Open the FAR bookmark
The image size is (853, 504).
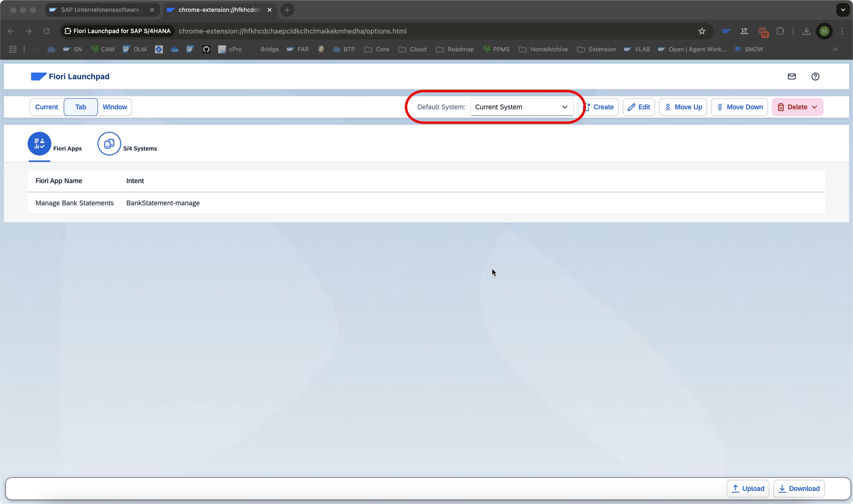297,49
